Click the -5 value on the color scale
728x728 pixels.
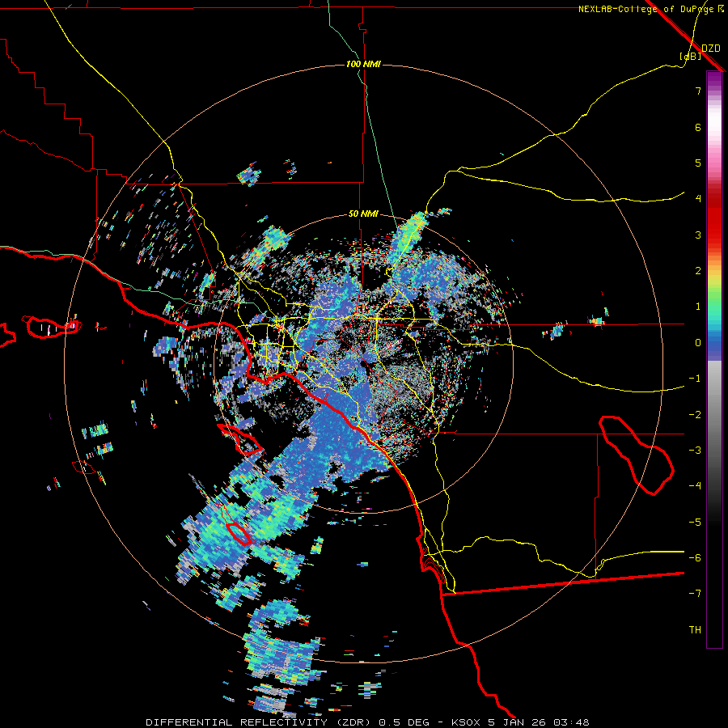pyautogui.click(x=695, y=523)
